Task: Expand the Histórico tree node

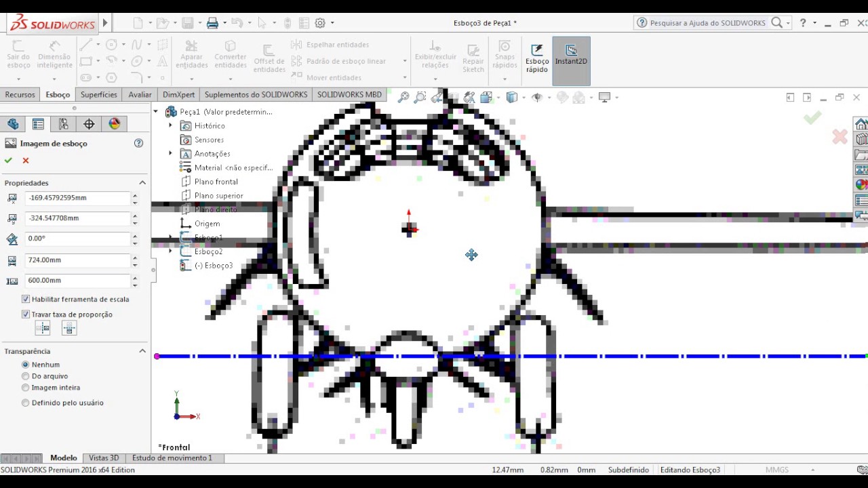Action: (x=171, y=125)
